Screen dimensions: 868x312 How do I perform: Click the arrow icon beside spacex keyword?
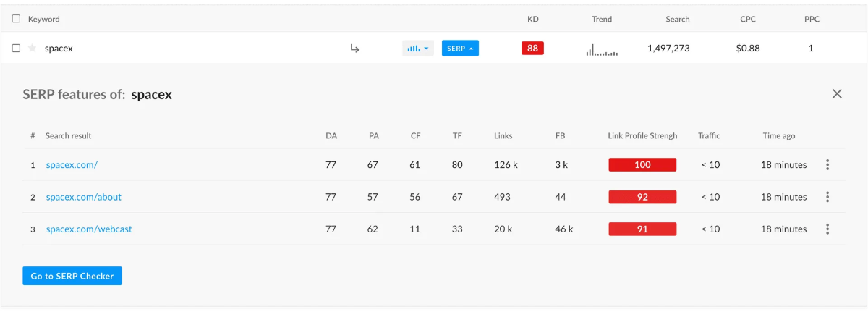point(354,49)
